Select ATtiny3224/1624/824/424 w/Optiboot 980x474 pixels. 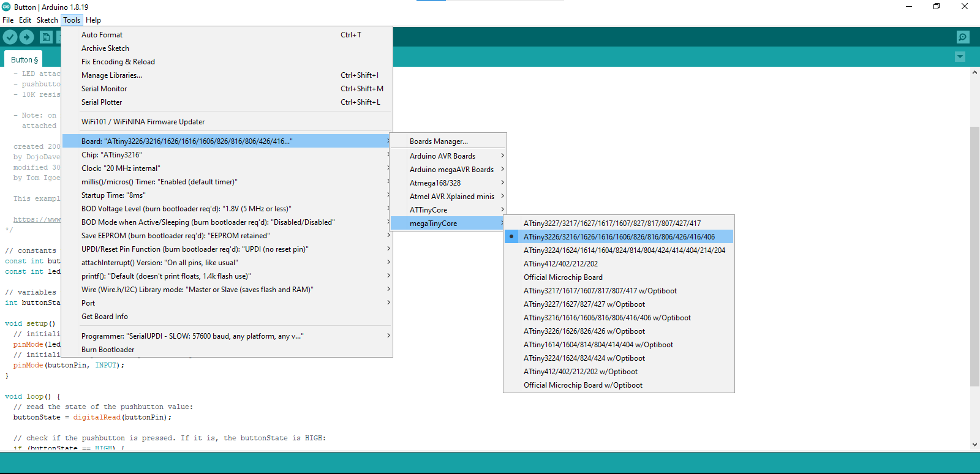click(x=619, y=358)
